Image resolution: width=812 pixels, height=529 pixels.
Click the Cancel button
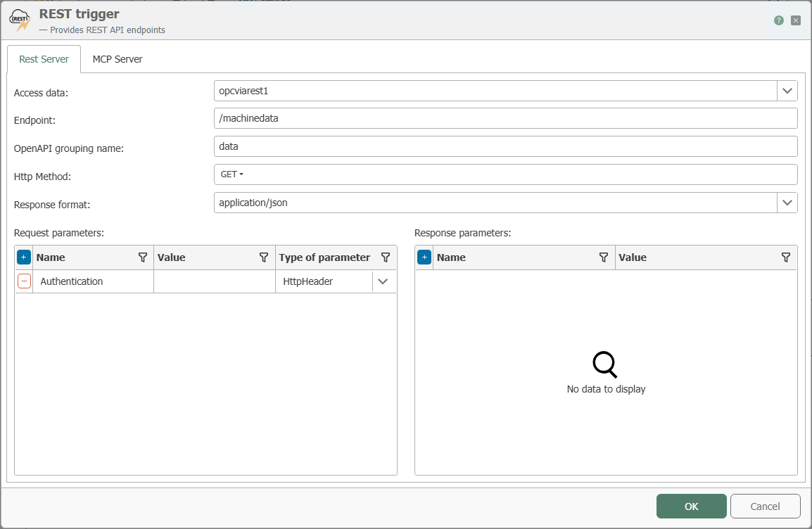click(765, 506)
